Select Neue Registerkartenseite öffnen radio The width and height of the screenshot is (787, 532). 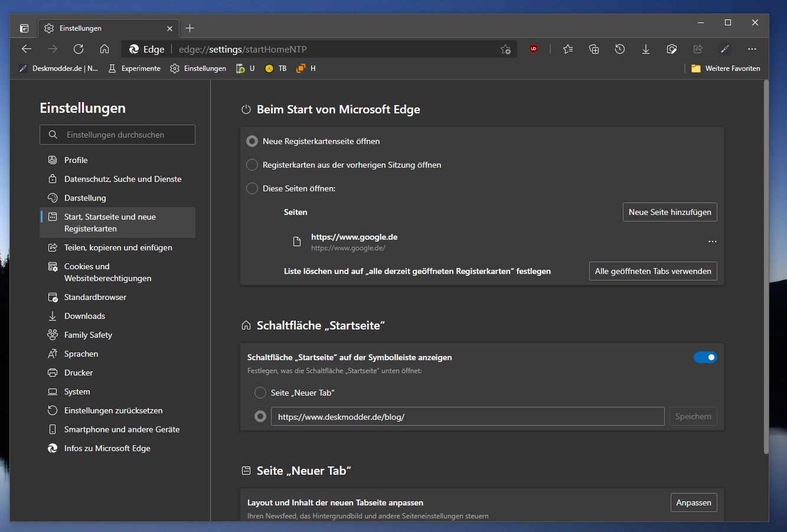(252, 141)
